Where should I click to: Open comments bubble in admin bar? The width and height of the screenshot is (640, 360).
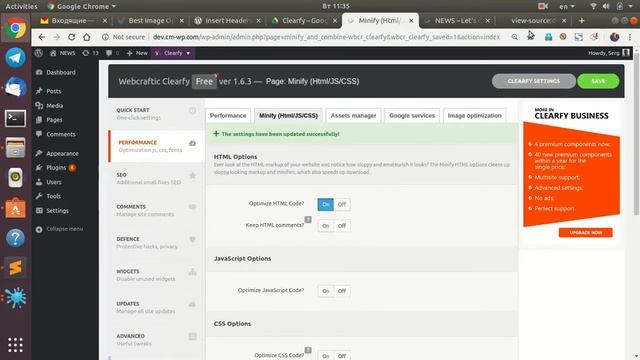[112, 53]
